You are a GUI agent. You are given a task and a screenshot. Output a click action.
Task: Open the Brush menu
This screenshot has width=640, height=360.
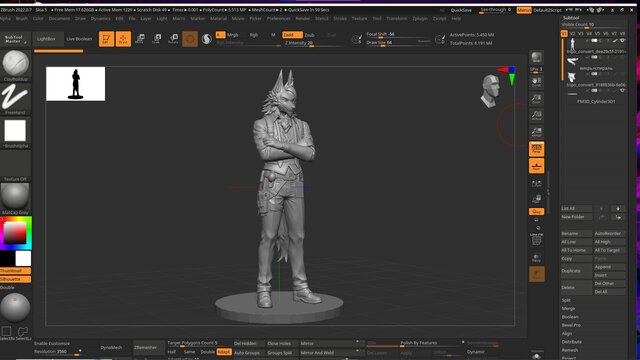tap(22, 18)
